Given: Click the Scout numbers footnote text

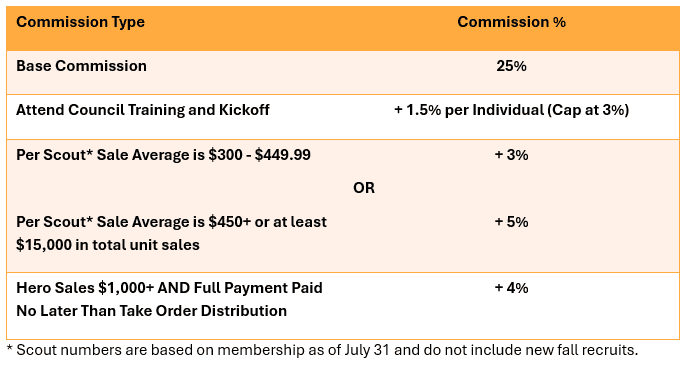Looking at the screenshot, I should [322, 350].
